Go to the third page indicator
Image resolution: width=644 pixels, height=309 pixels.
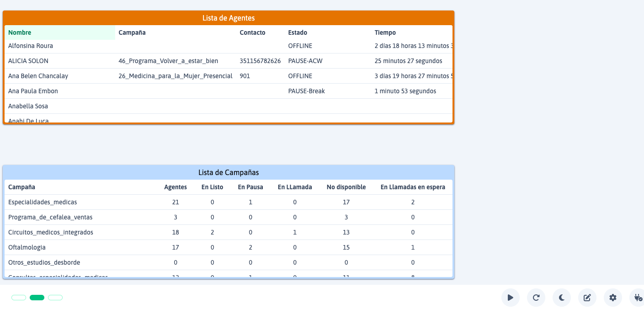(55, 298)
